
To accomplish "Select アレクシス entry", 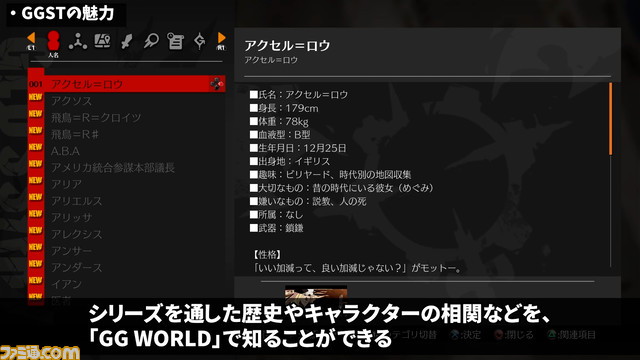I will tap(76, 234).
